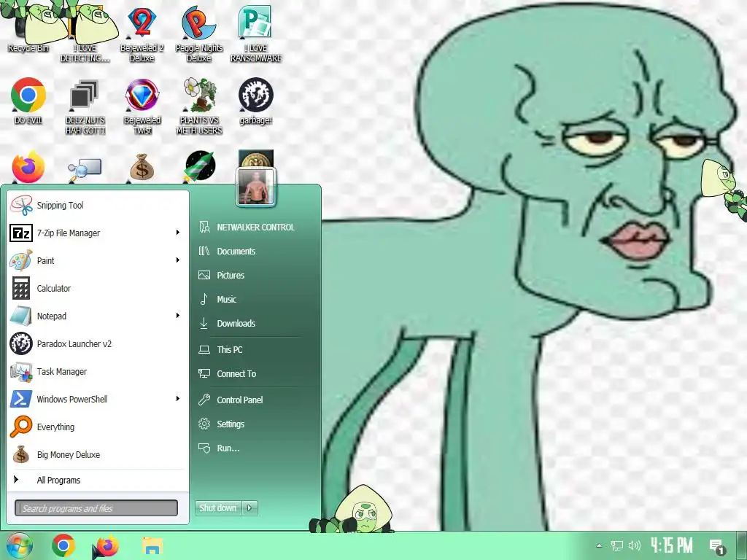Open Paradox Launcher v2 in start menu

pyautogui.click(x=98, y=343)
